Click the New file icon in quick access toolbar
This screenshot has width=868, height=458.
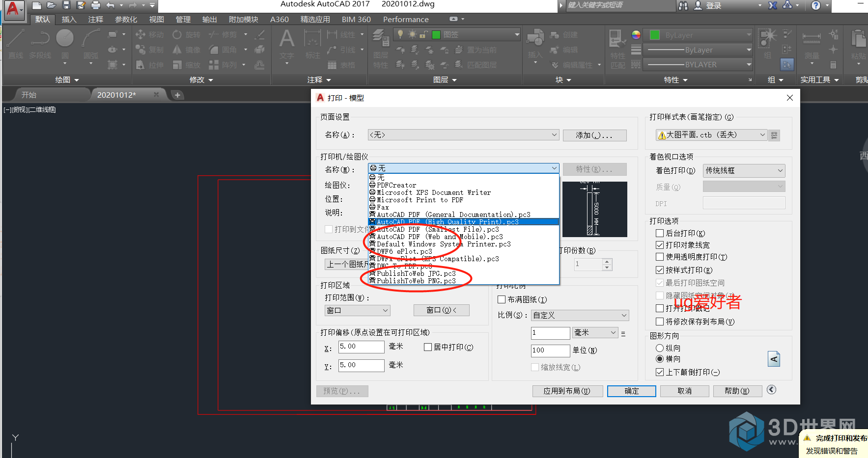[x=36, y=5]
